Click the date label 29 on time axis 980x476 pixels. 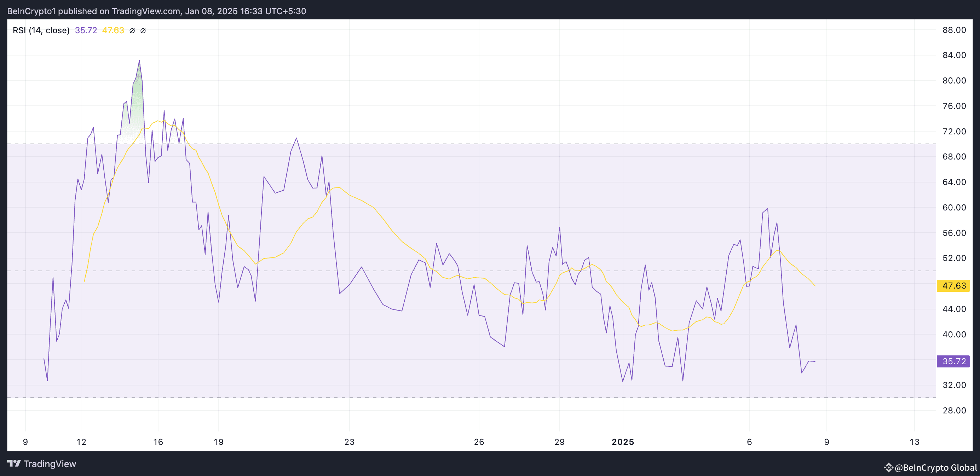(560, 442)
